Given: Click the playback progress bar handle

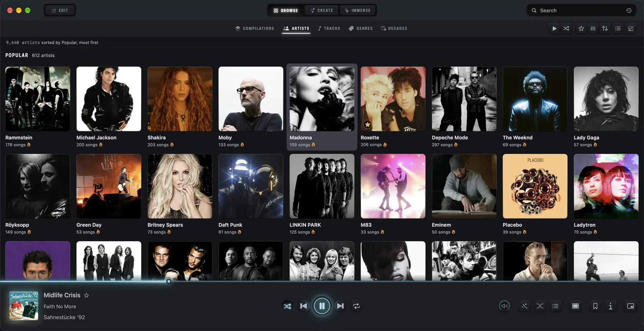Looking at the screenshot, I should coord(169,282).
